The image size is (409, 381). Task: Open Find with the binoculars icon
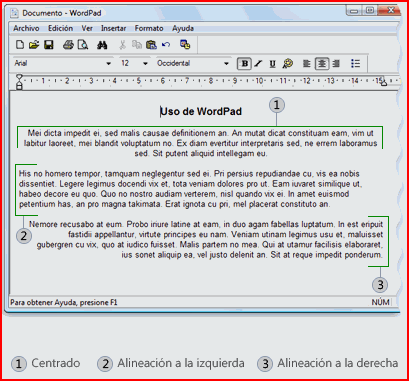pos(102,45)
